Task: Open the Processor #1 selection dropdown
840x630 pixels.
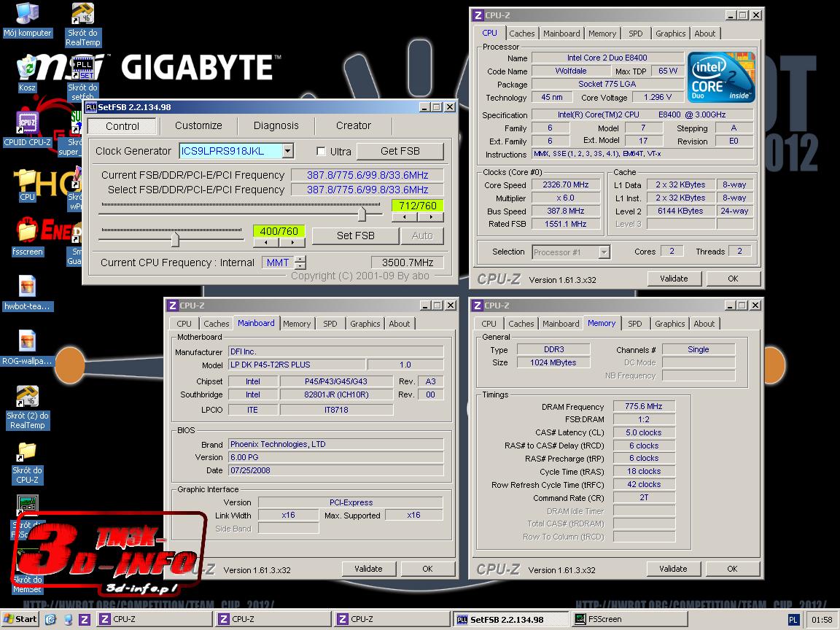Action: (x=604, y=252)
